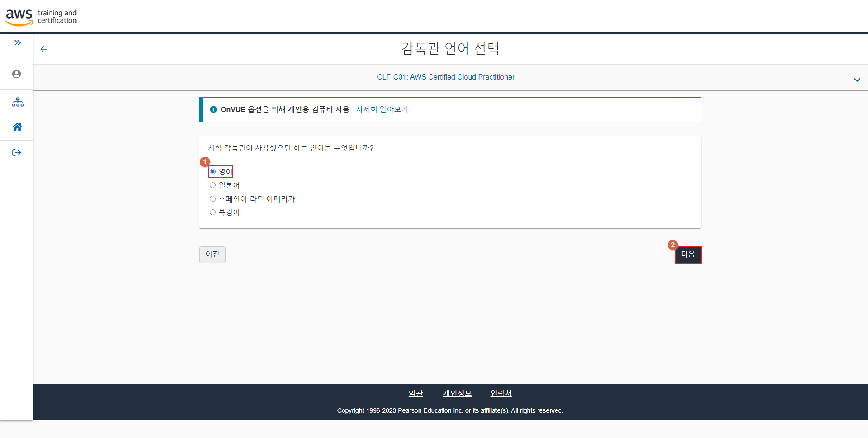Click the OnVUE notice info icon
868x438 pixels.
[x=213, y=109]
